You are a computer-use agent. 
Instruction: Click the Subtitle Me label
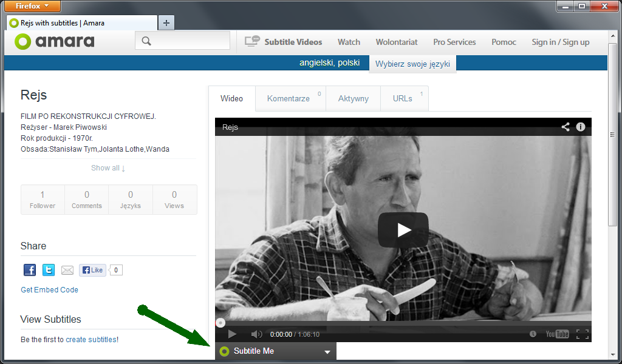(254, 351)
